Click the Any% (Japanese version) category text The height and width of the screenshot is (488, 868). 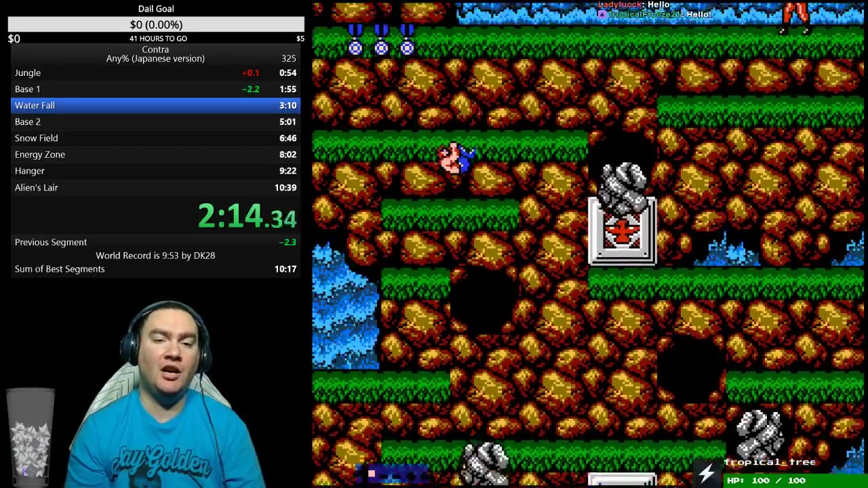[155, 58]
